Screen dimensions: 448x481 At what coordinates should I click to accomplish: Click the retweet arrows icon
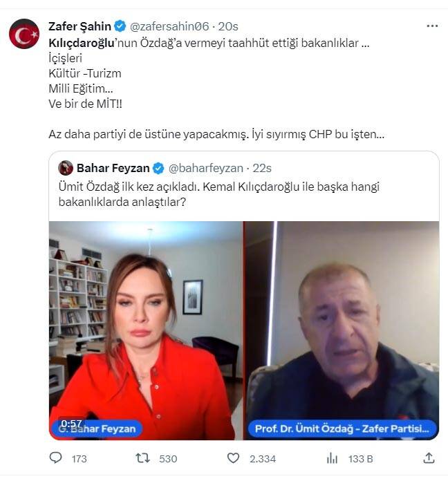[142, 458]
